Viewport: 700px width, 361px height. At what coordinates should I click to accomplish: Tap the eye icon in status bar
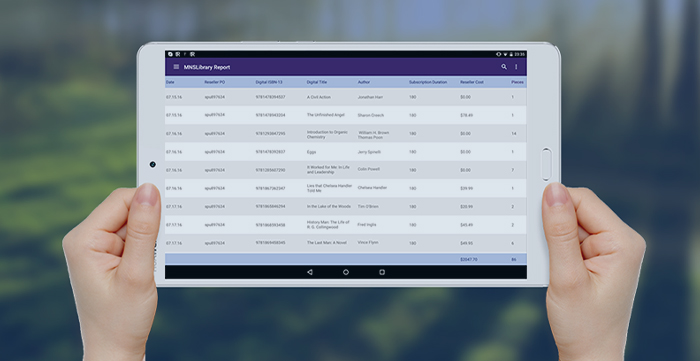point(499,54)
